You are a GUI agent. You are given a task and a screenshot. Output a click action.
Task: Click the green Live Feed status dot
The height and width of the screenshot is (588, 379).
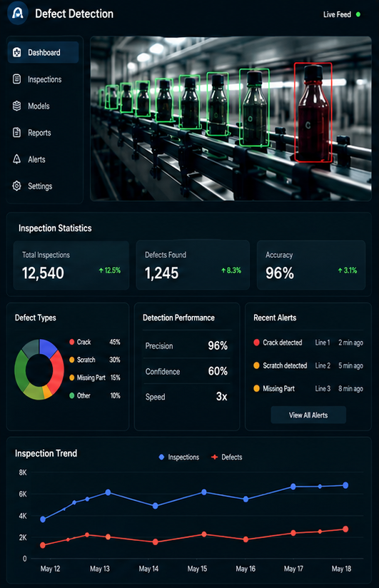[x=358, y=14]
